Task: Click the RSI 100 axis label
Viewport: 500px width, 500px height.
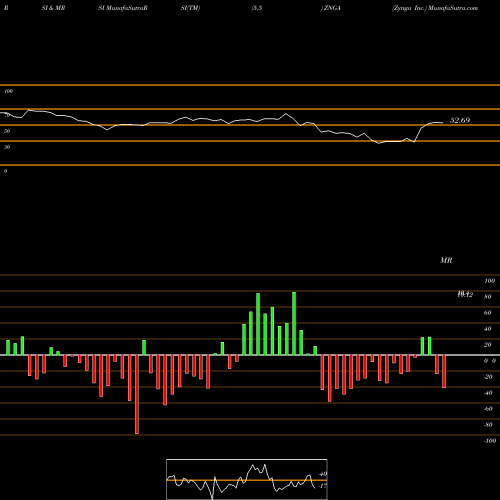Action: 8,91
